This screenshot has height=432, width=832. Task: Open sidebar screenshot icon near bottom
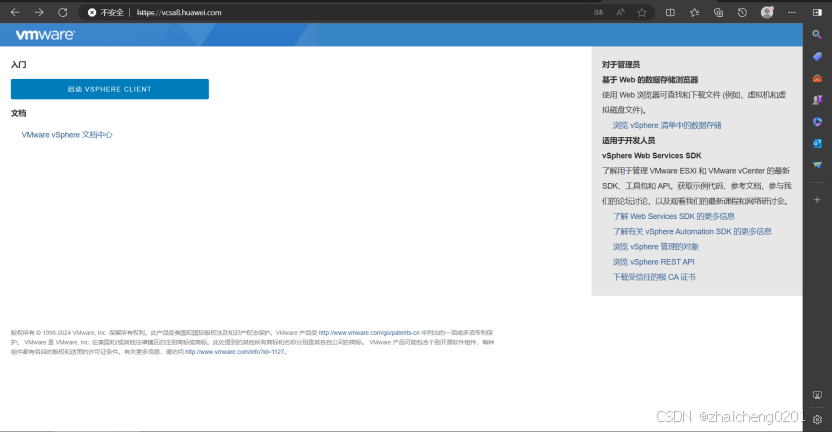click(x=817, y=395)
